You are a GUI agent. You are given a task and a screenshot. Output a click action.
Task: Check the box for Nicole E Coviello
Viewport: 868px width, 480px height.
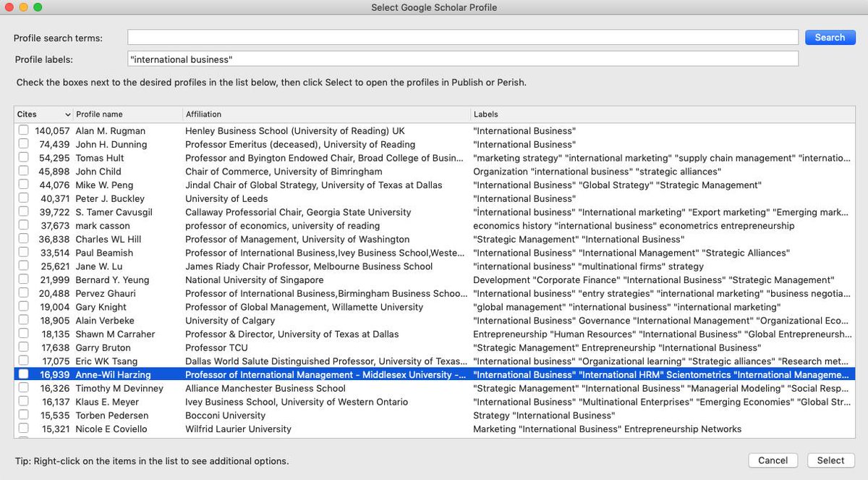point(24,429)
